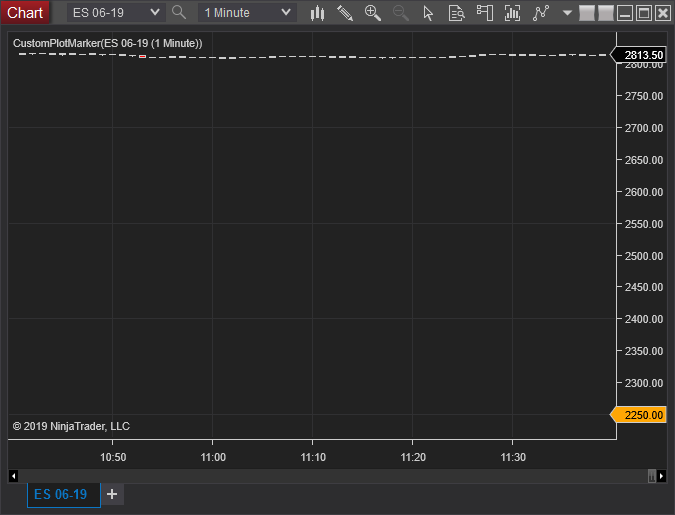Open the Data Box icon

456,13
